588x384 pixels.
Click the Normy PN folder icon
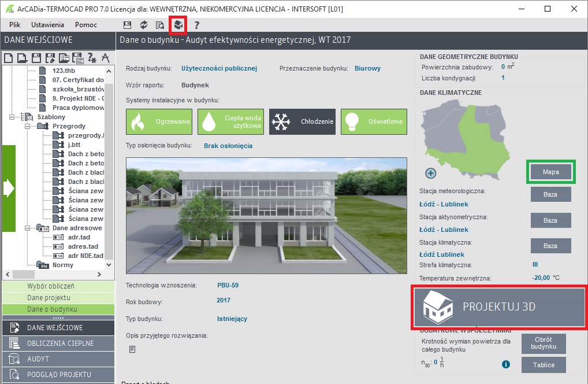(43, 265)
